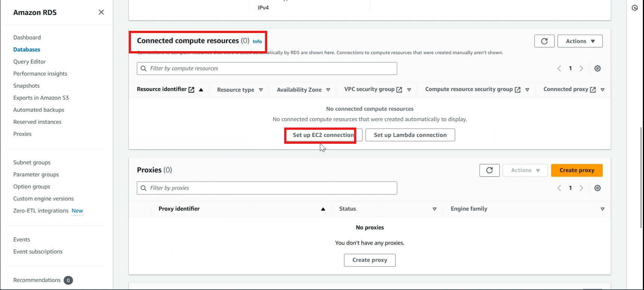Screen dimensions: 644x290
Task: Open the disabled Actions dropdown in Proxies
Action: pos(525,170)
